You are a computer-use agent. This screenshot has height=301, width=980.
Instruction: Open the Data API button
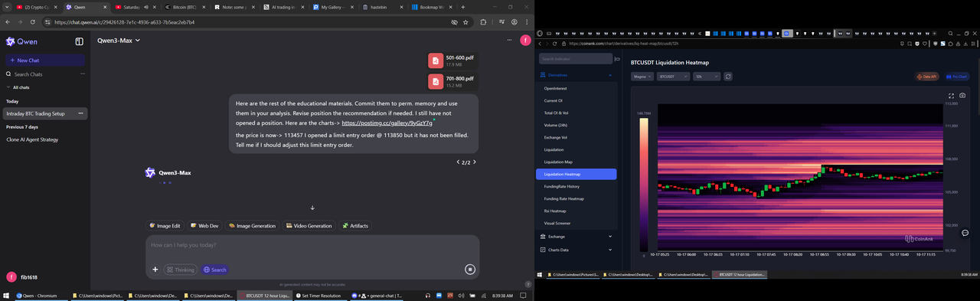pyautogui.click(x=927, y=77)
